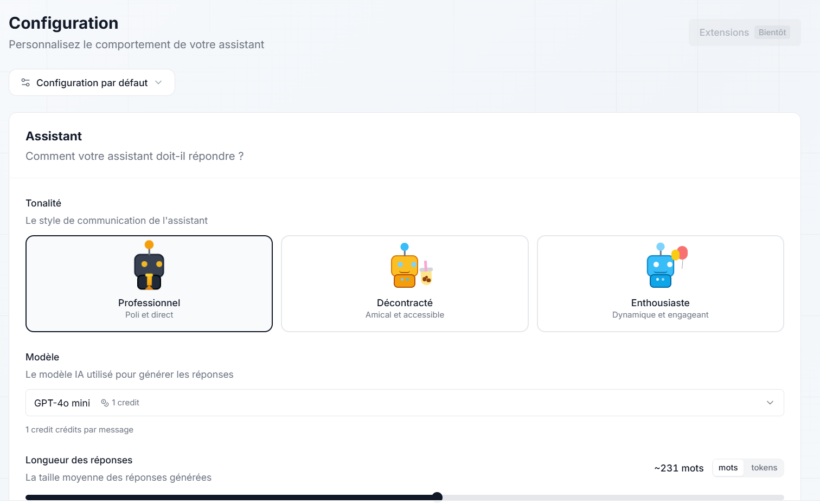Click the coins icon next to 1 credit
This screenshot has width=820, height=504.
[105, 403]
